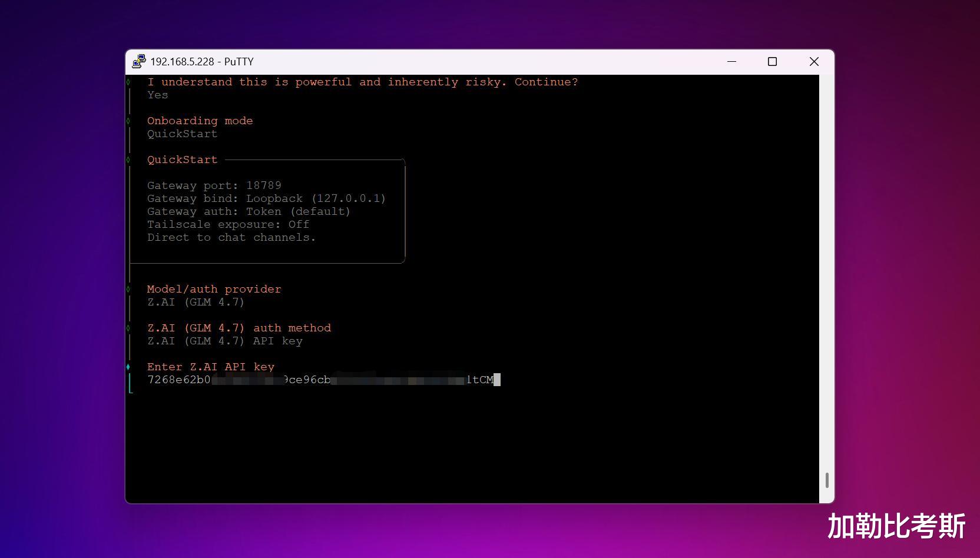
Task: Minimize the PuTTY window
Action: (732, 61)
